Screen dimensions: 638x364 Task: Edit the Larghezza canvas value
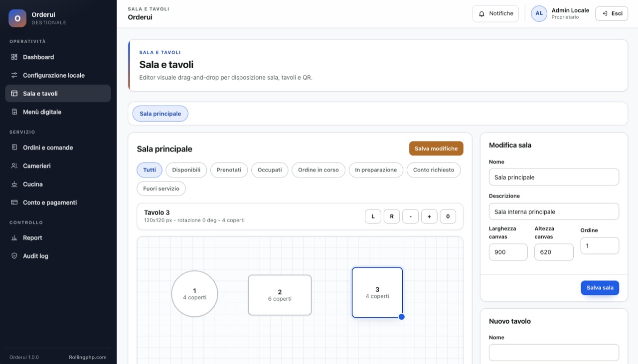pyautogui.click(x=508, y=252)
